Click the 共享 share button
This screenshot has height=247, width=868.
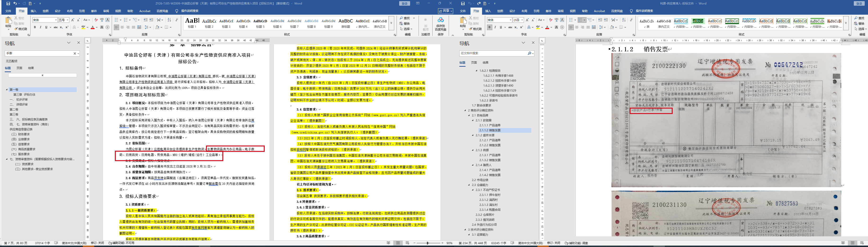[445, 11]
